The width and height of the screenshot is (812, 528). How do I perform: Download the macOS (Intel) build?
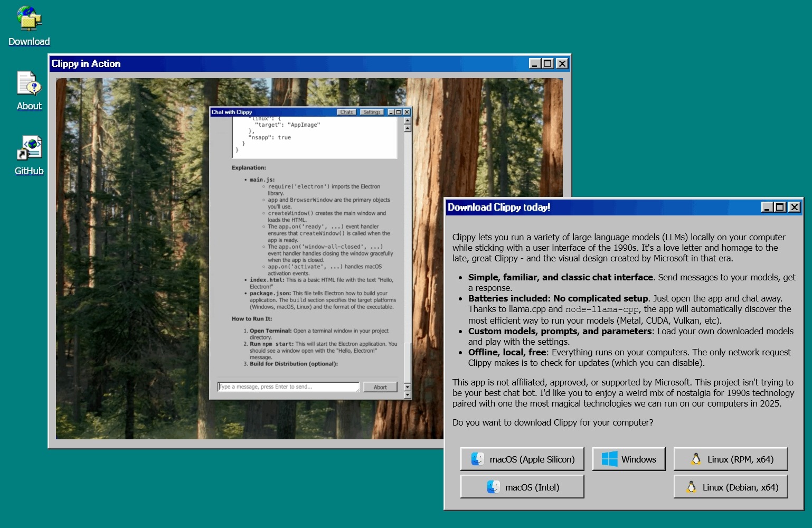(522, 487)
